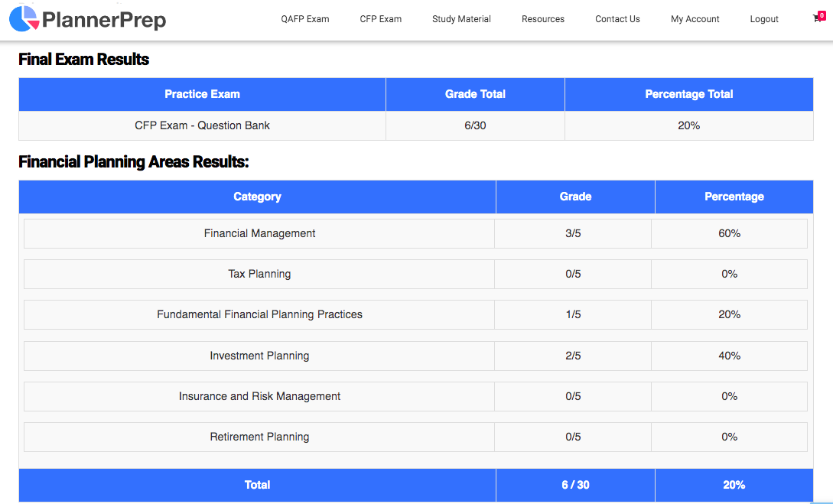Select the Investment Planning row

click(x=259, y=356)
